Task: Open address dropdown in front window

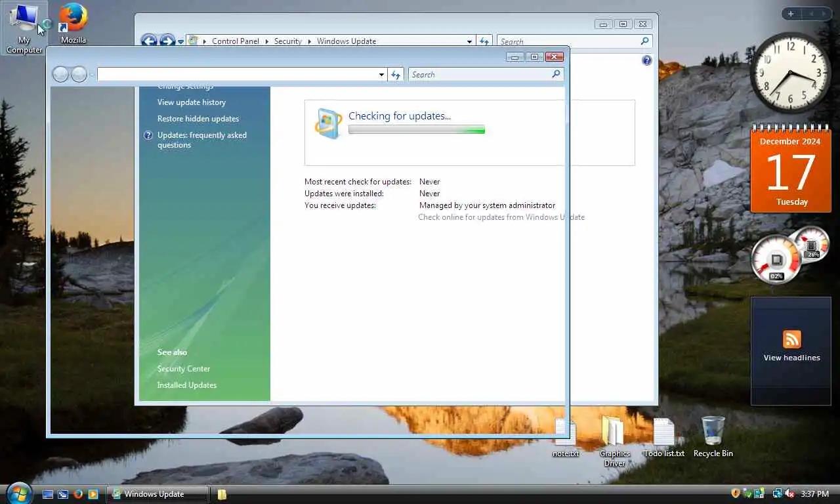Action: [381, 75]
